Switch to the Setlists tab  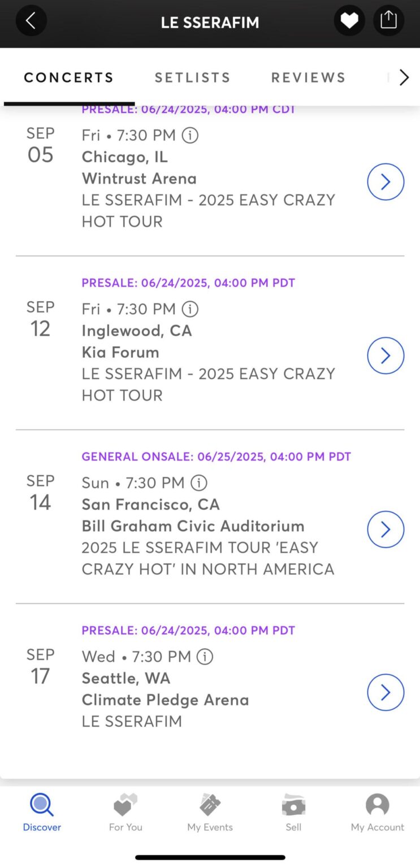pyautogui.click(x=193, y=77)
